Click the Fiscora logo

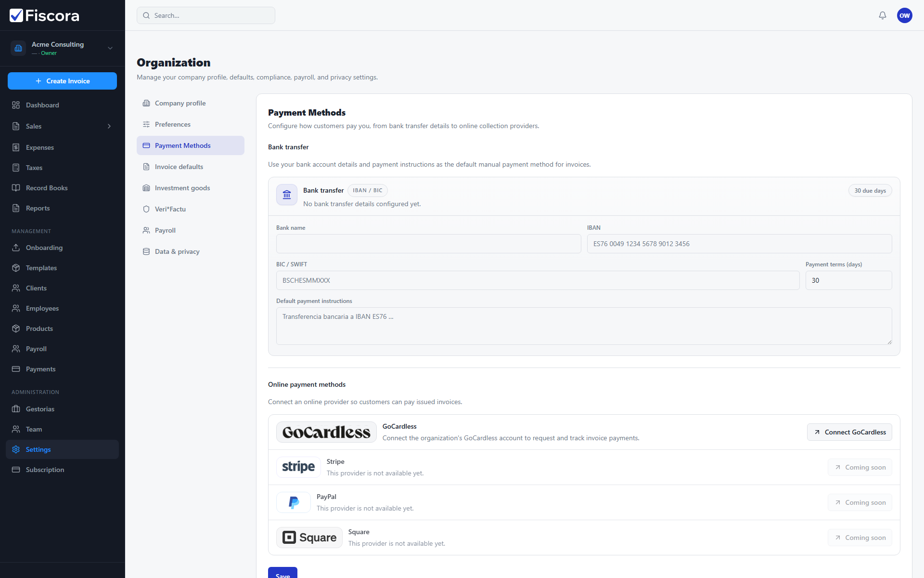(x=44, y=15)
